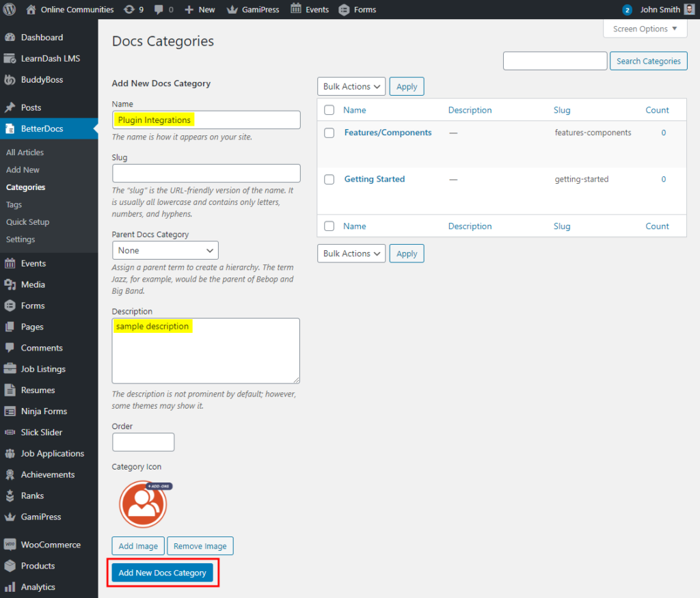Open the New menu in the admin bar
This screenshot has height=598, width=700.
tap(199, 9)
